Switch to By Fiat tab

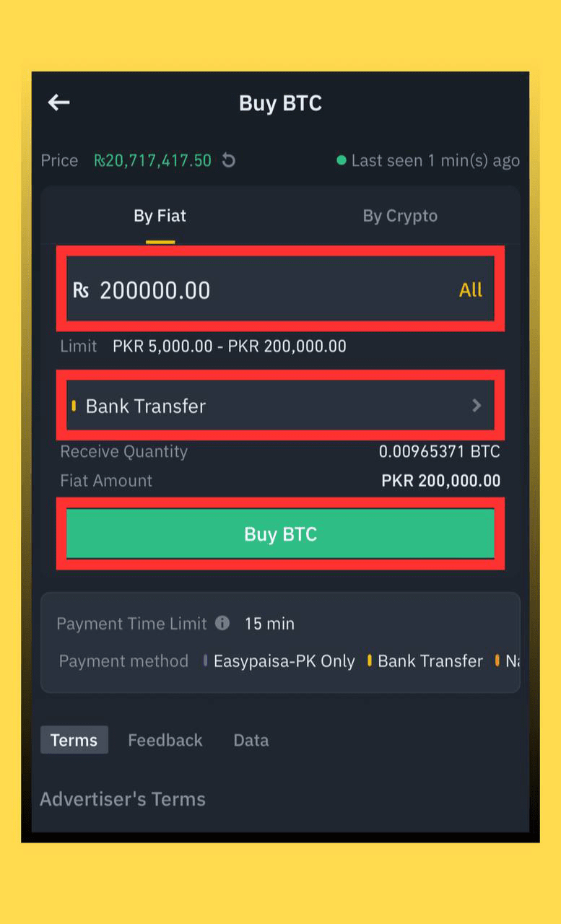pyautogui.click(x=160, y=216)
